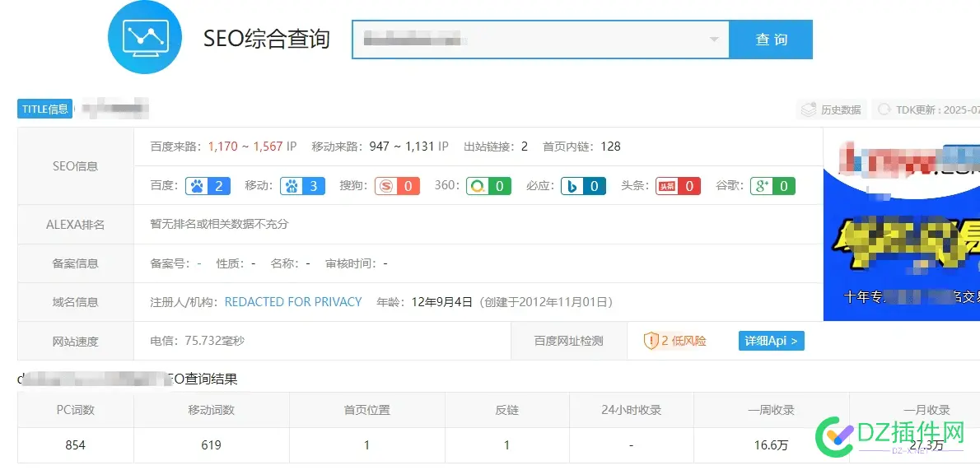Click 出站链接 value 2
Image resolution: width=980 pixels, height=470 pixels.
(x=525, y=147)
